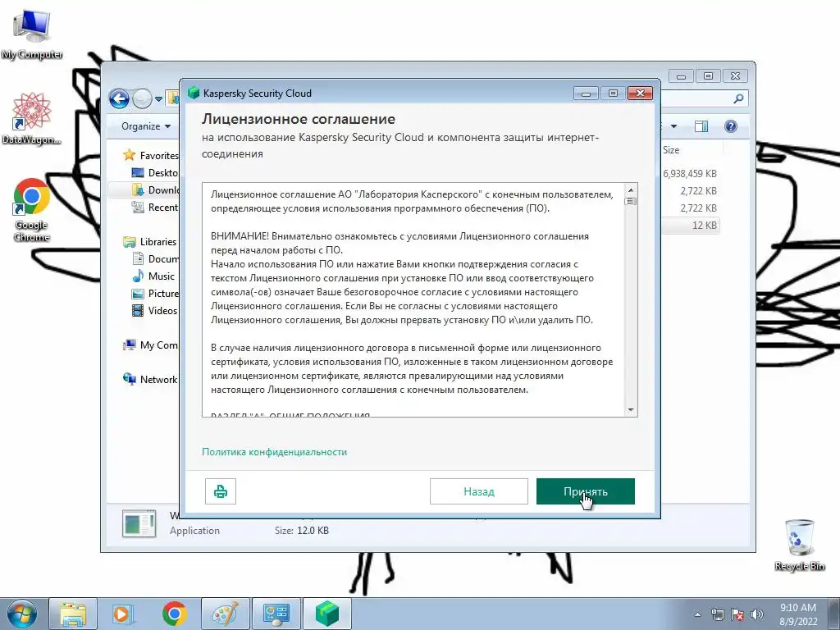Image resolution: width=840 pixels, height=630 pixels.
Task: Open the DataWagon desktop shortcut
Action: (x=32, y=119)
